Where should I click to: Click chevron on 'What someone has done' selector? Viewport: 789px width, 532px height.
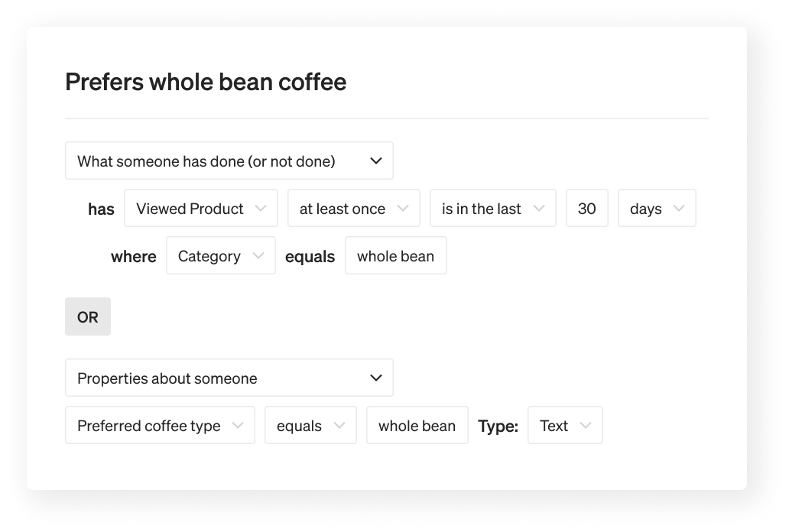pos(376,161)
